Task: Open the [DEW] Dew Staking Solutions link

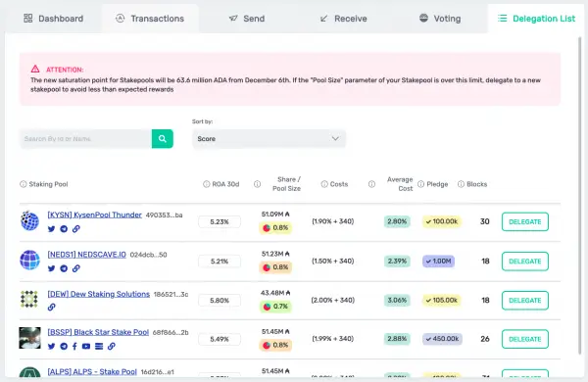Action: pyautogui.click(x=99, y=294)
